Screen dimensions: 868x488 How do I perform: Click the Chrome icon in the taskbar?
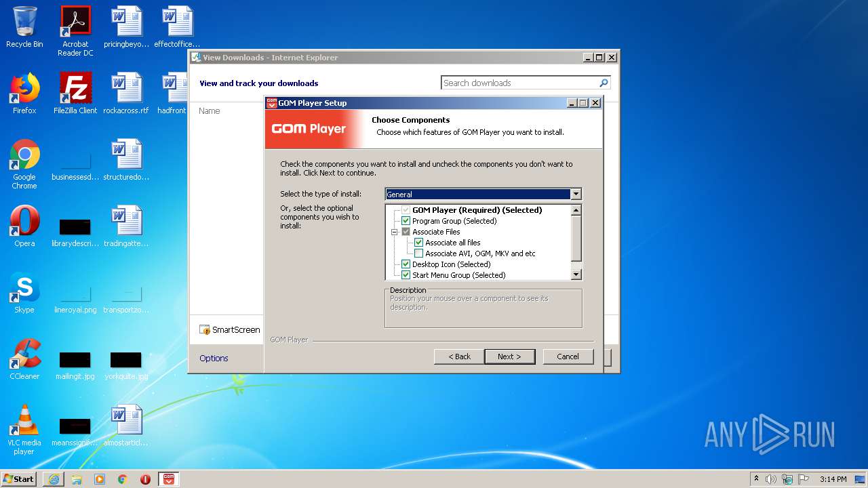pyautogui.click(x=123, y=479)
